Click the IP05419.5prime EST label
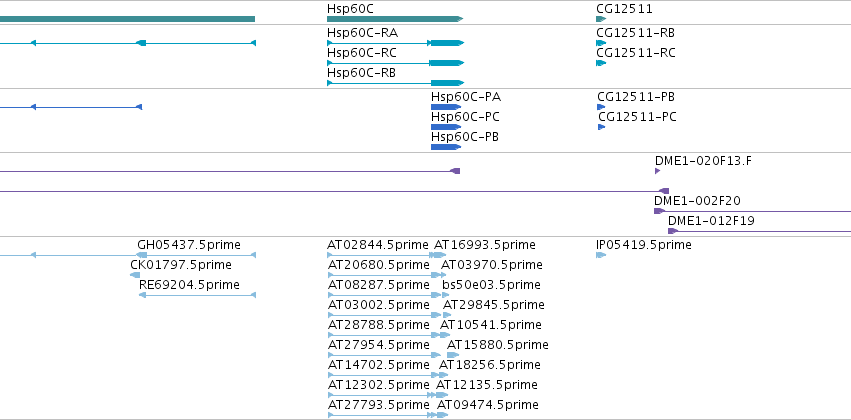The image size is (851, 420). pyautogui.click(x=644, y=245)
